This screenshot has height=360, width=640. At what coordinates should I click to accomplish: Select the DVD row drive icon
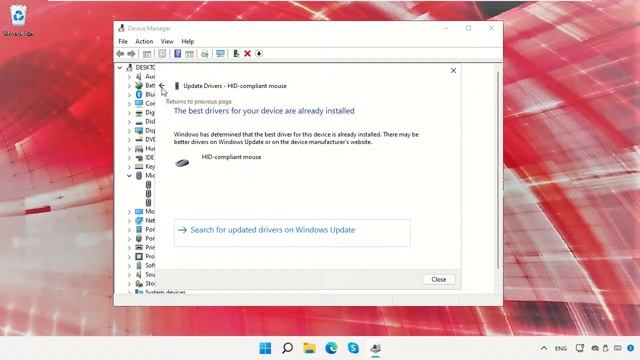(139, 140)
